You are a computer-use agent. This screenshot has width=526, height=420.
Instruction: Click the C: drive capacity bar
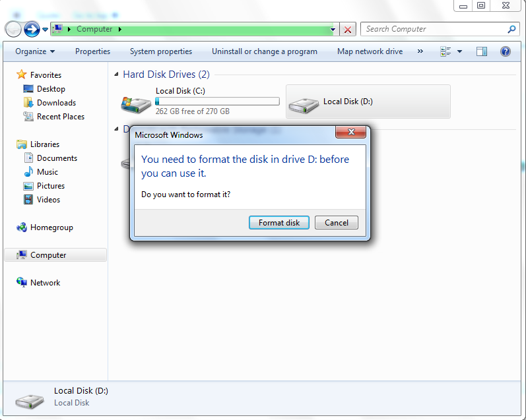pos(217,101)
